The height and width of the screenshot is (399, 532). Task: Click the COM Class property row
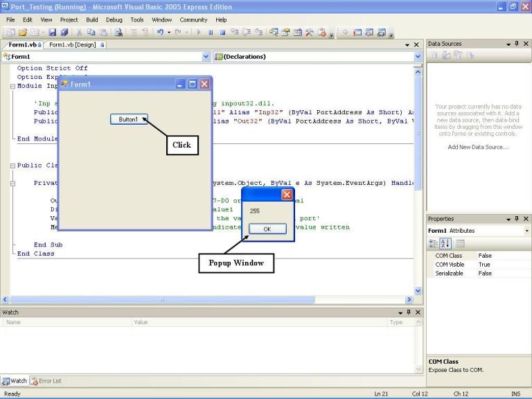pyautogui.click(x=479, y=256)
